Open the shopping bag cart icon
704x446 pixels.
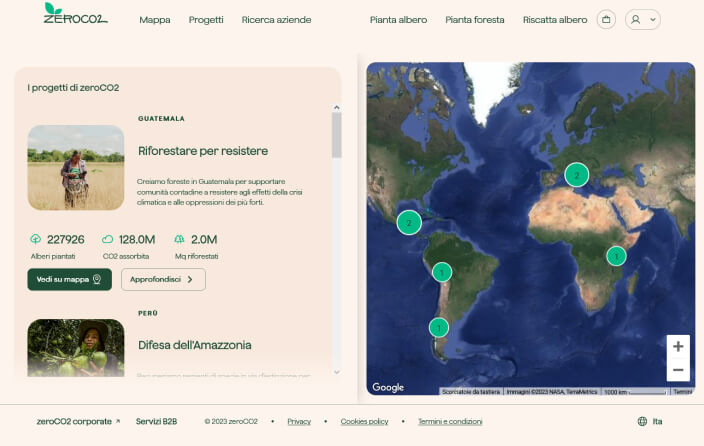click(x=606, y=20)
